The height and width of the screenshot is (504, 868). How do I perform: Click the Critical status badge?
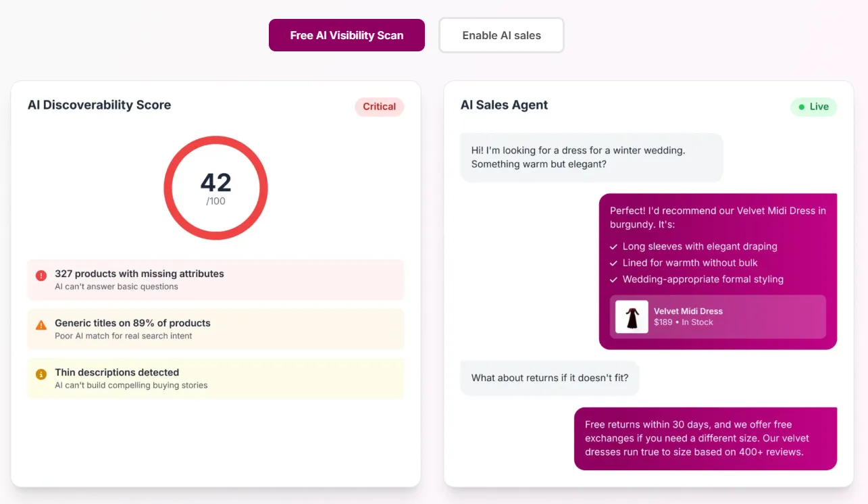coord(379,107)
